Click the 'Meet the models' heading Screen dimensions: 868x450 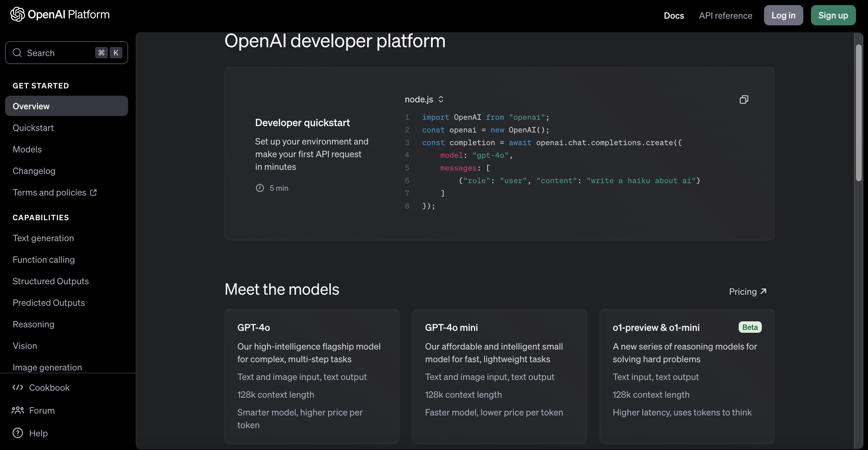(x=282, y=289)
